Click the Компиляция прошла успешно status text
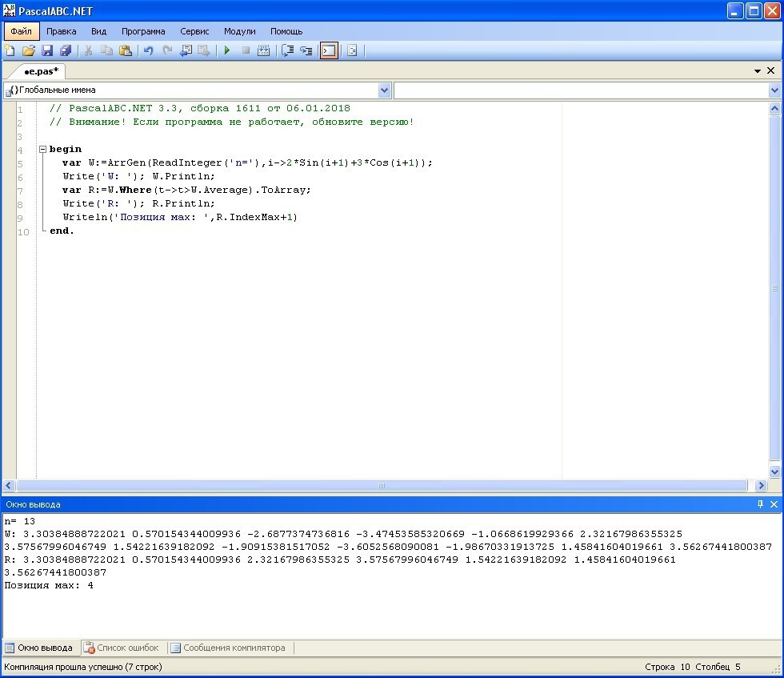784x678 pixels. click(83, 667)
